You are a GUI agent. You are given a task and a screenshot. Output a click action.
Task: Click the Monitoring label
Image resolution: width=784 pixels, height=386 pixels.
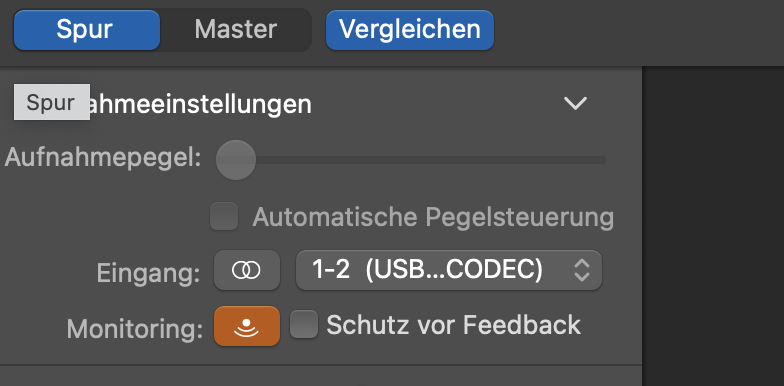pyautogui.click(x=135, y=329)
